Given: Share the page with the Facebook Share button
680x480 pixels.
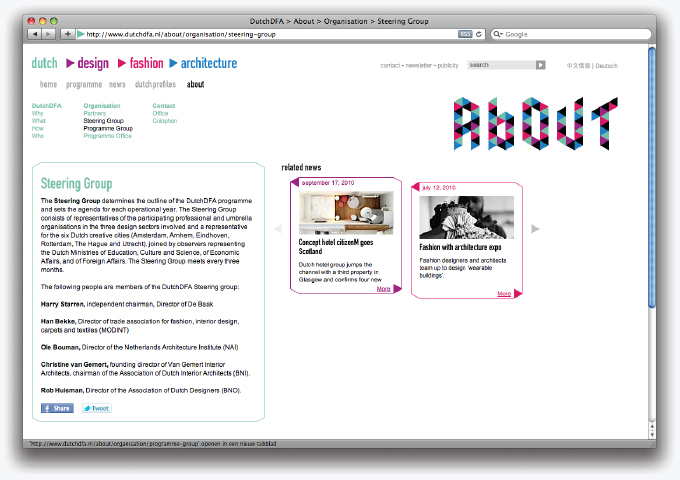Looking at the screenshot, I should pos(57,408).
